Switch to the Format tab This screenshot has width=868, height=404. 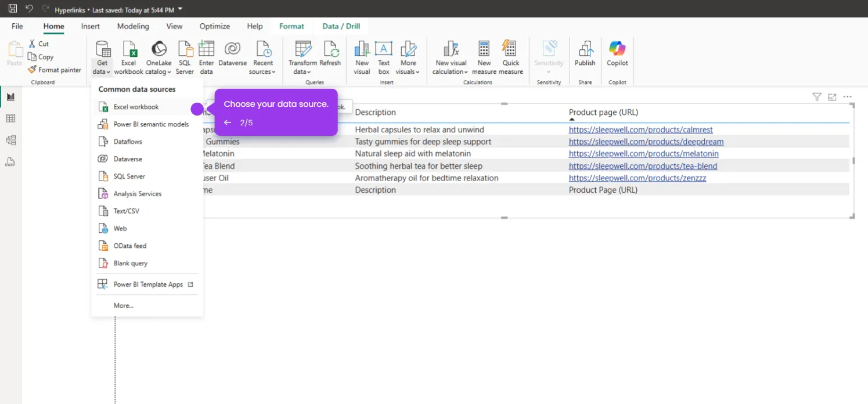click(291, 26)
